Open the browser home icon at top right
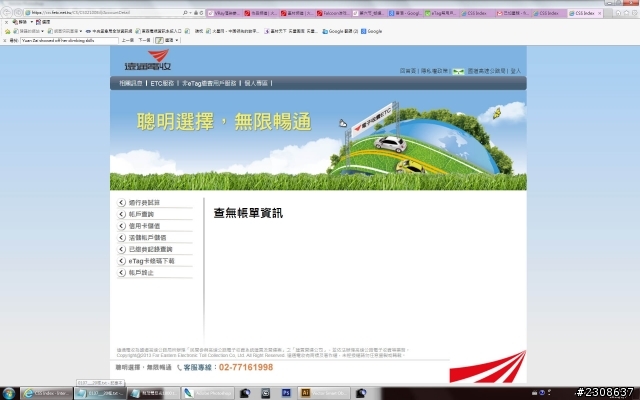The width and height of the screenshot is (640, 400). coord(618,13)
